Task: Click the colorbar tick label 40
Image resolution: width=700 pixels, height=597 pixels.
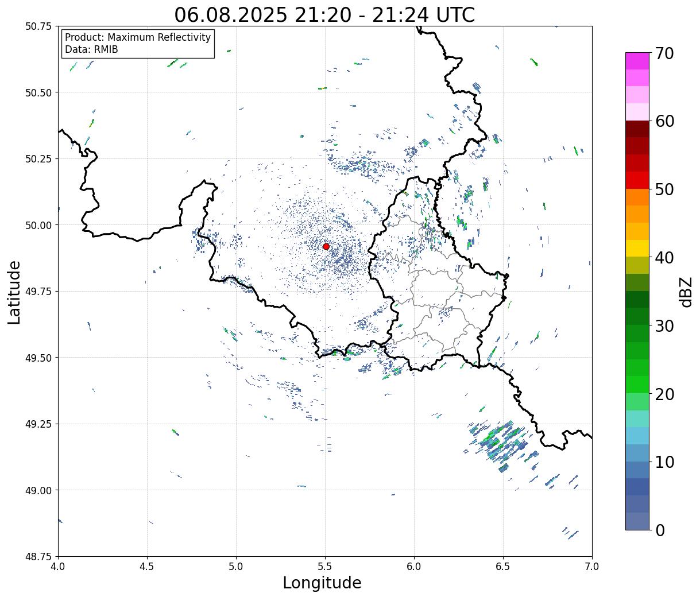Action: click(664, 258)
